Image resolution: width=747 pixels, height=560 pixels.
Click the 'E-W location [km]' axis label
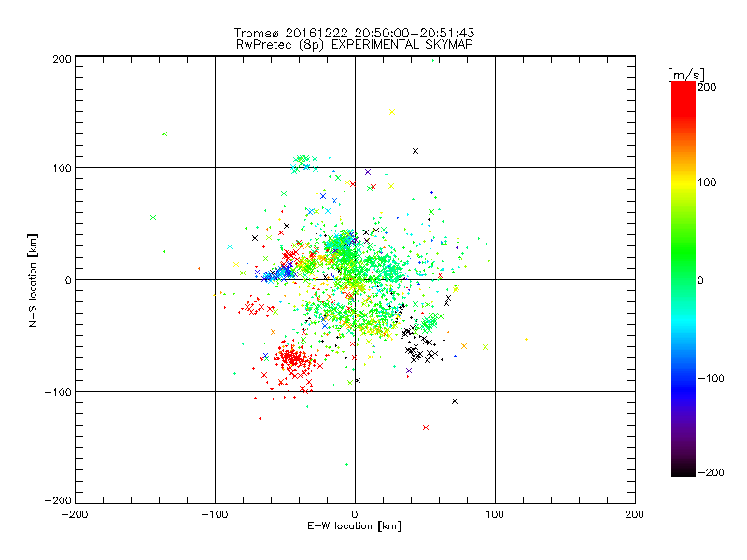(x=354, y=526)
